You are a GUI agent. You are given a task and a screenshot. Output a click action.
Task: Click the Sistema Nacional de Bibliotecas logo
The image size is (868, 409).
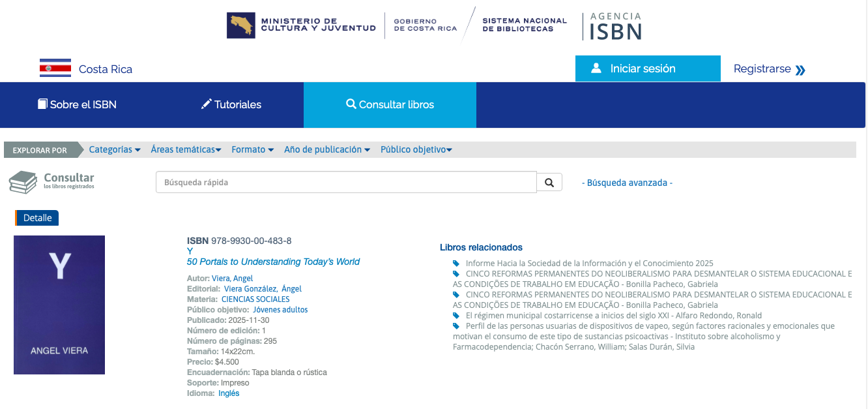pyautogui.click(x=524, y=25)
